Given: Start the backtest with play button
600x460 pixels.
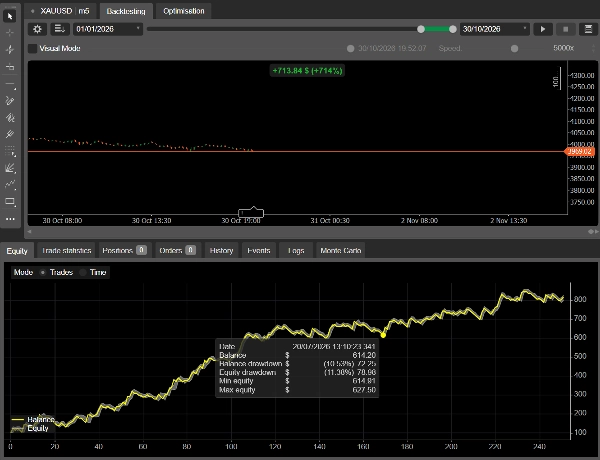Looking at the screenshot, I should coord(543,29).
